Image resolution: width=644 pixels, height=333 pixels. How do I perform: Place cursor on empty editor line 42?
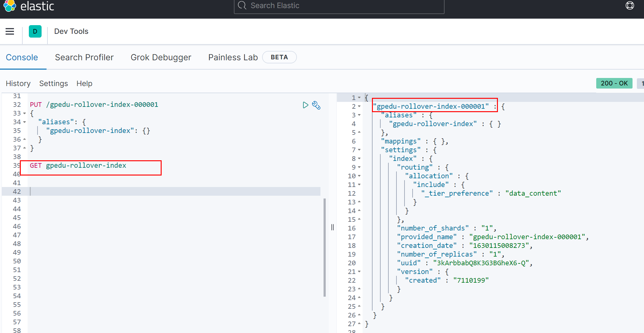[175, 192]
